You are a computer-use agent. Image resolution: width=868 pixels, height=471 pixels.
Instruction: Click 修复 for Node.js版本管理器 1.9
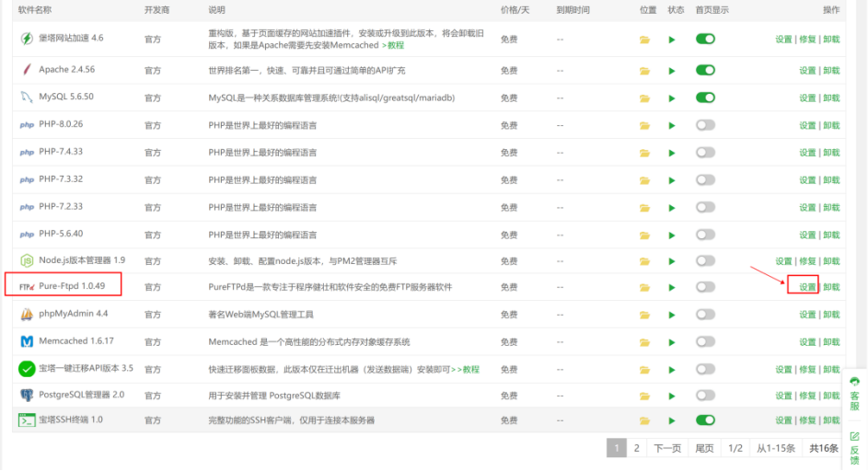coord(807,261)
